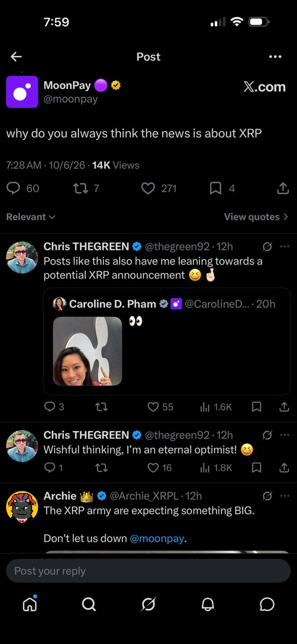Viewport: 297px width, 644px height.
Task: Open Caroline D. Pham's quoted photo
Action: tap(88, 351)
